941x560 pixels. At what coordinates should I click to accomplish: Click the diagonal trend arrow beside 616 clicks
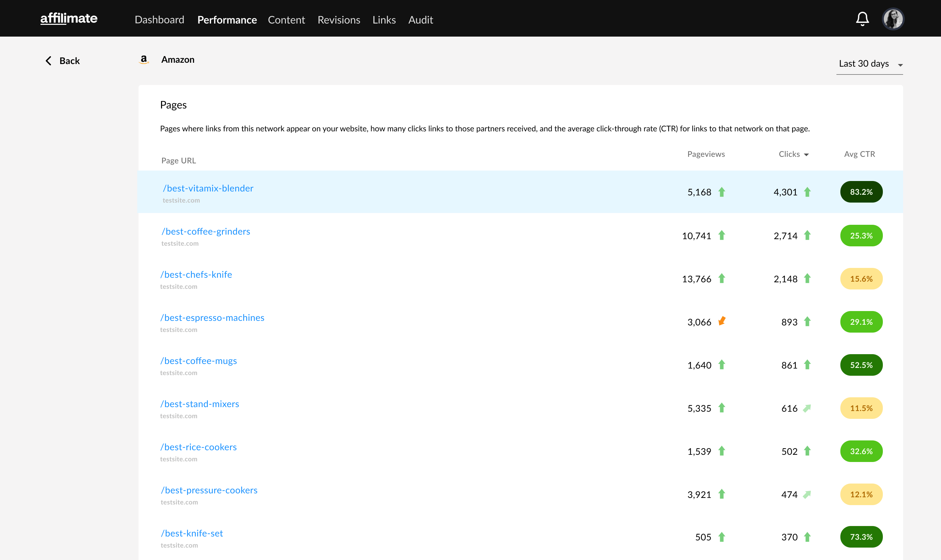(807, 408)
